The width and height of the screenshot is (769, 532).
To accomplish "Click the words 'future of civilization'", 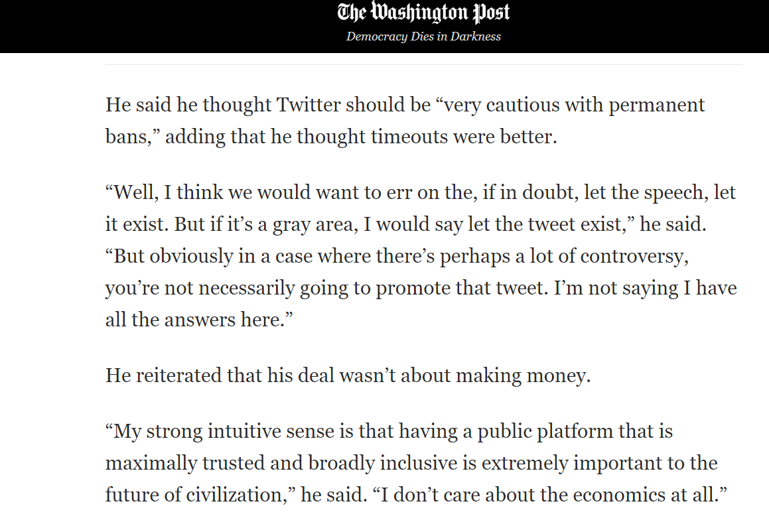I will (194, 495).
